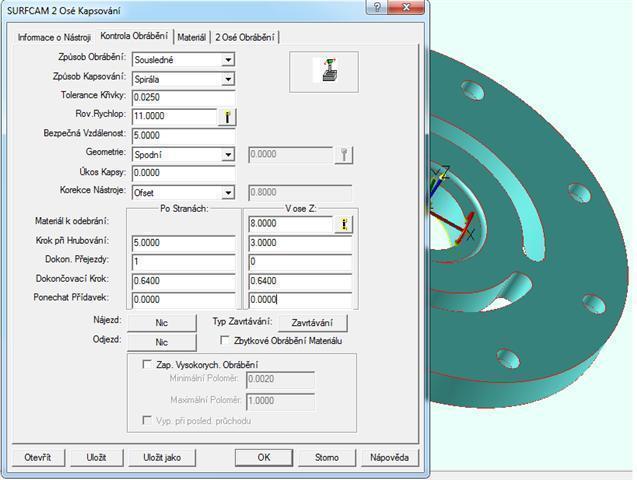Click the Uložit jako button

point(162,457)
